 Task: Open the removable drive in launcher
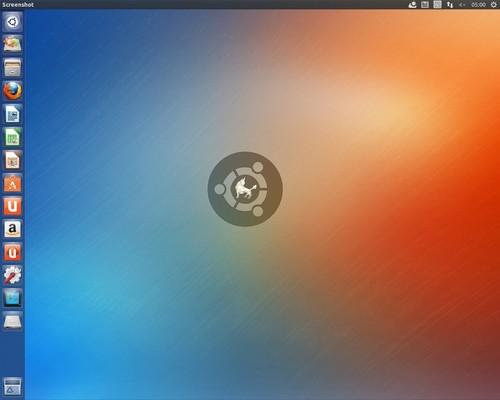[x=12, y=321]
